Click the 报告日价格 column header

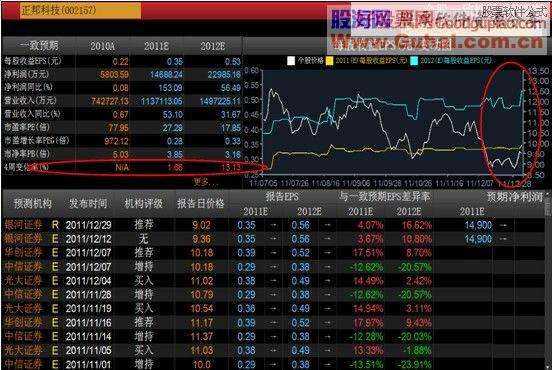point(201,203)
